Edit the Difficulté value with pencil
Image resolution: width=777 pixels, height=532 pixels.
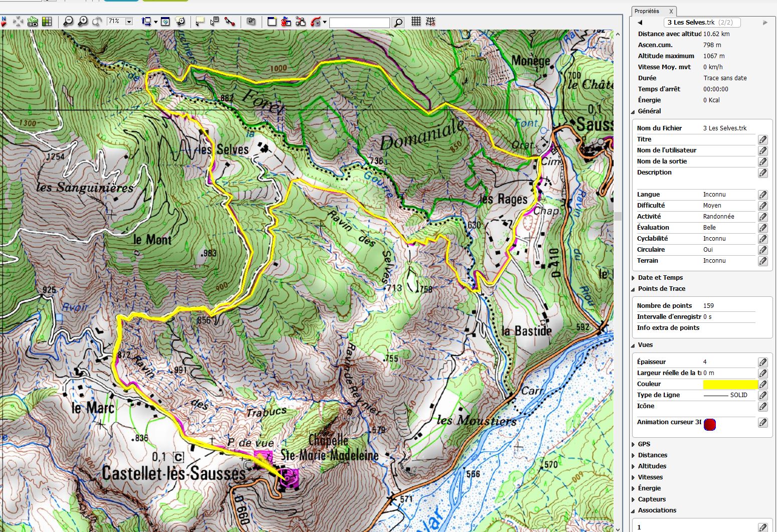(762, 206)
